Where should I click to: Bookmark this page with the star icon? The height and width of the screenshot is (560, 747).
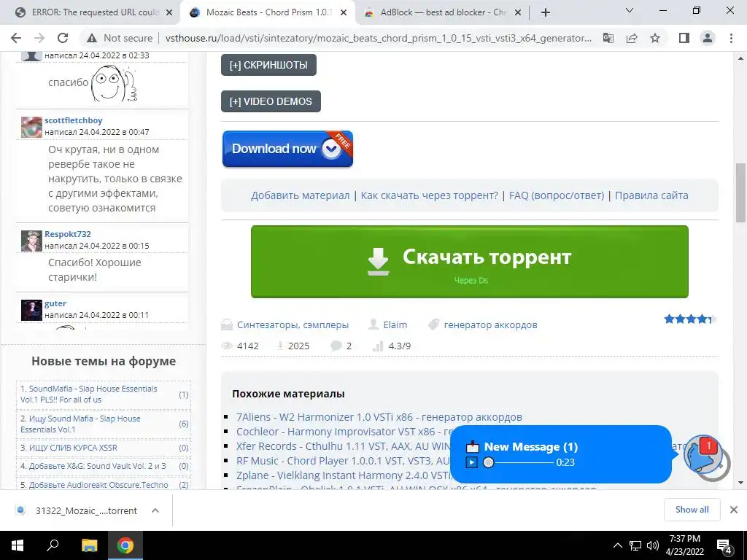pyautogui.click(x=655, y=38)
